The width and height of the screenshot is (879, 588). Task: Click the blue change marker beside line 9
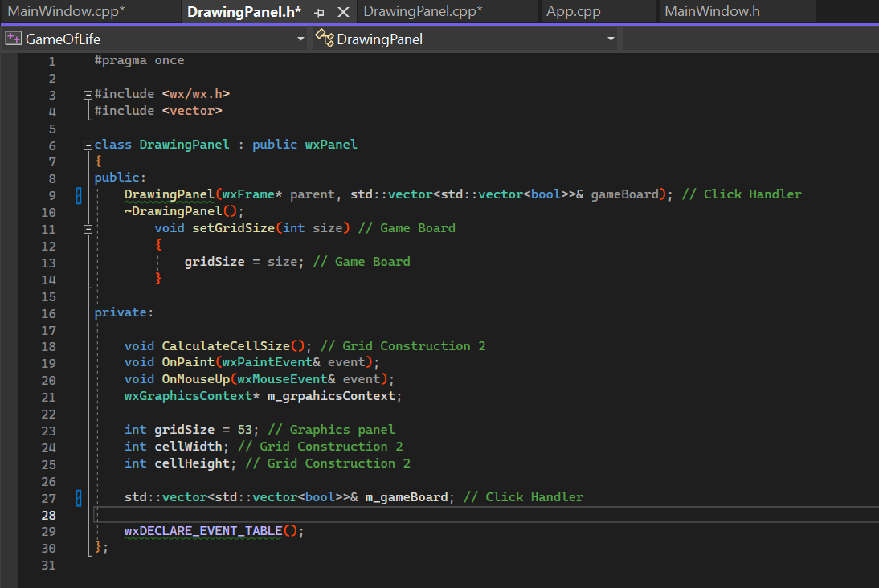click(x=78, y=194)
